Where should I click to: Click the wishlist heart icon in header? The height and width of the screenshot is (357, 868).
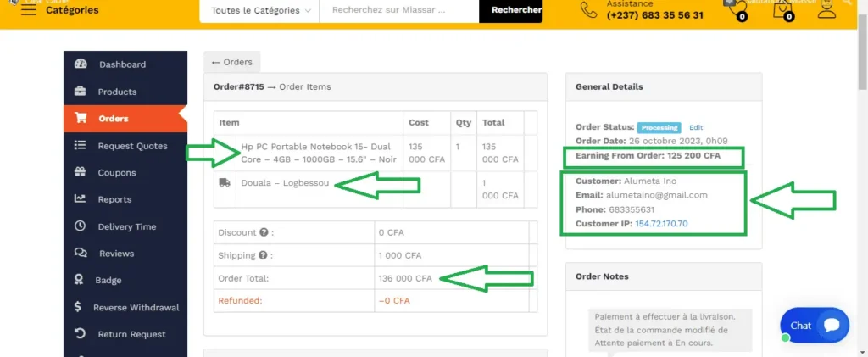(735, 8)
